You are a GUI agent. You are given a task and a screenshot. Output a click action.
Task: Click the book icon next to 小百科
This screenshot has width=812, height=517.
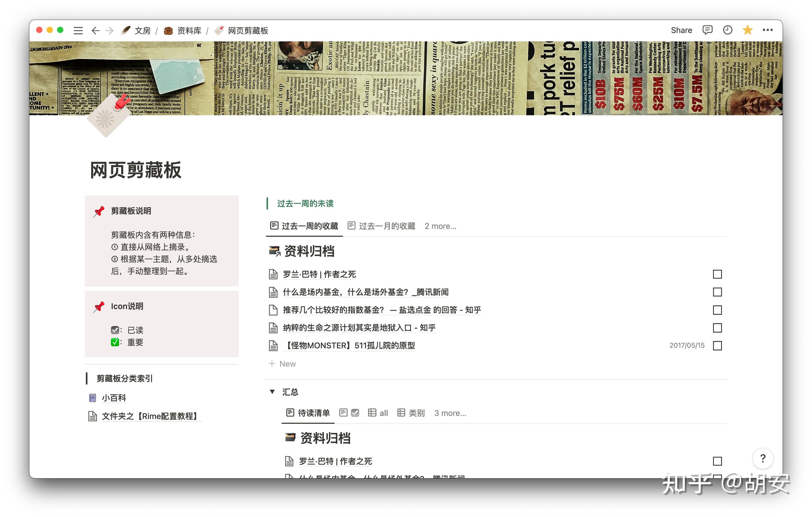coord(92,398)
